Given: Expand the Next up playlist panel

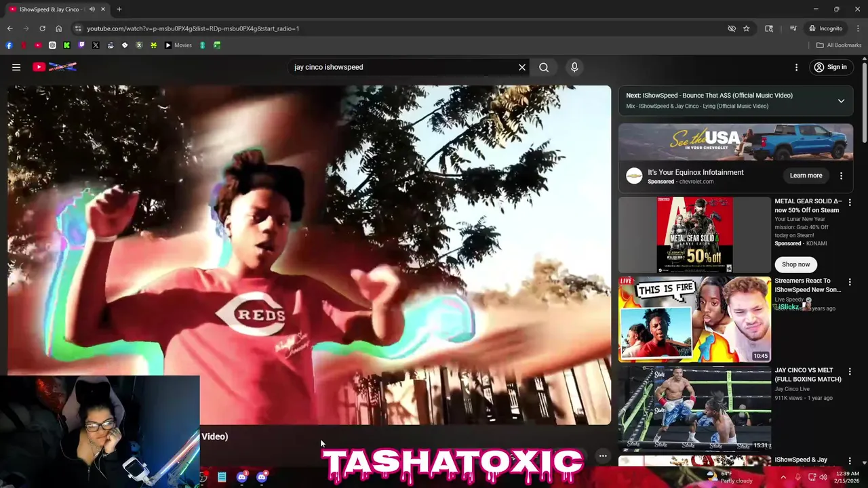Looking at the screenshot, I should click(x=841, y=101).
